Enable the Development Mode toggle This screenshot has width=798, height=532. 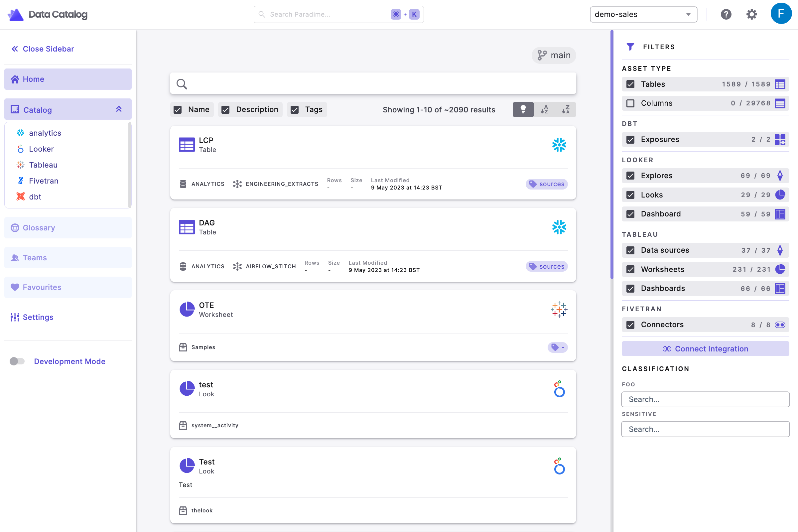point(17,361)
